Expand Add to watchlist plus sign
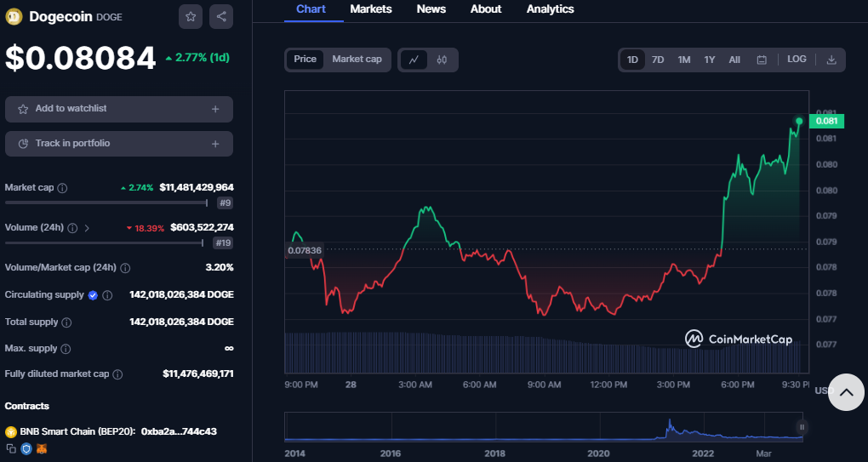The width and height of the screenshot is (868, 462). (x=215, y=109)
